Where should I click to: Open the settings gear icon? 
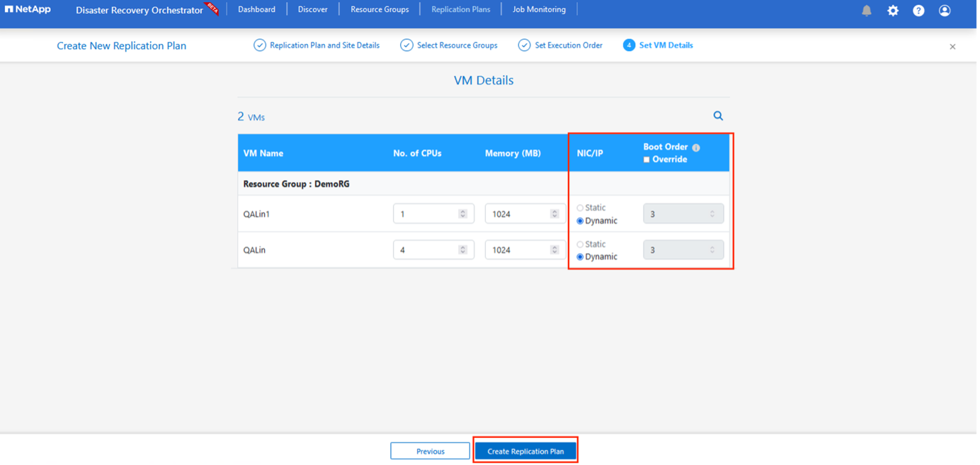[x=893, y=11]
